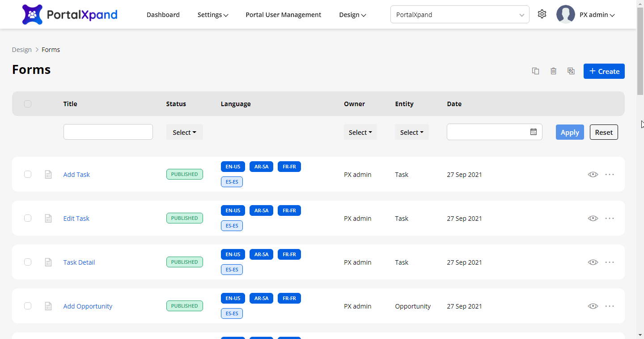The width and height of the screenshot is (644, 339).
Task: Open the Status filter Select dropdown
Action: 184,133
